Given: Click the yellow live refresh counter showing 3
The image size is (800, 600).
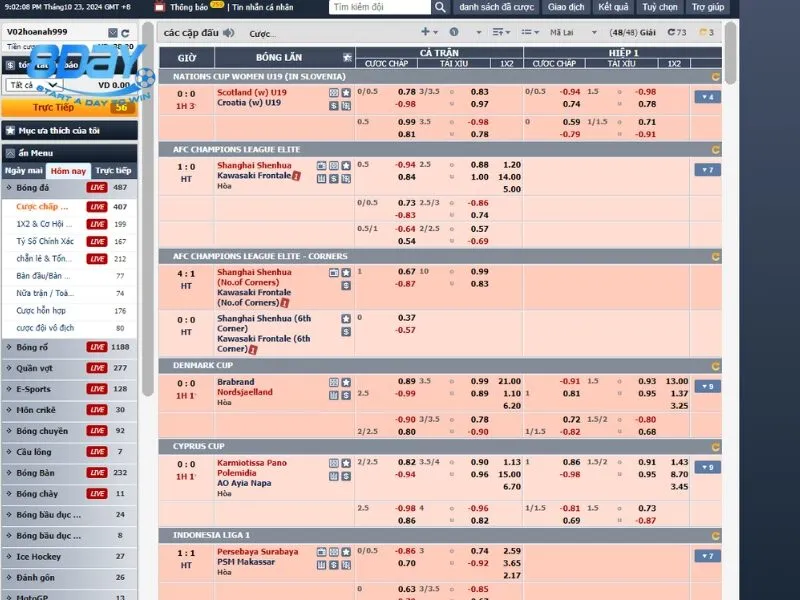Looking at the screenshot, I should tap(707, 33).
